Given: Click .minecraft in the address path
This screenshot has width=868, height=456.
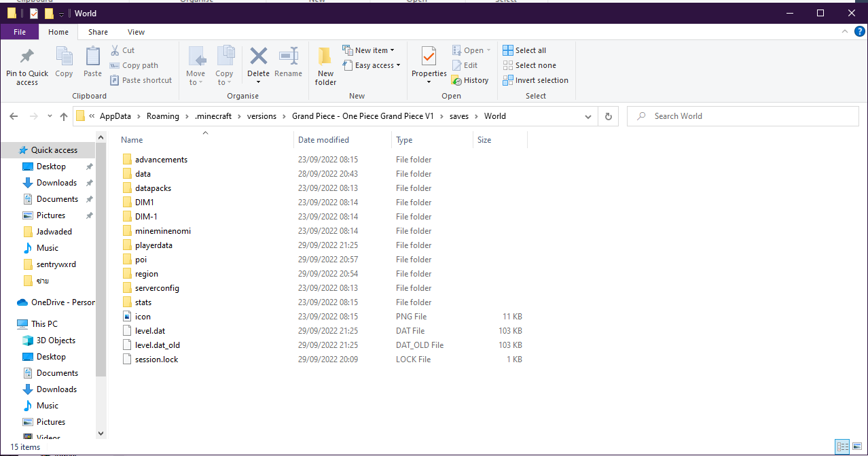Looking at the screenshot, I should [x=213, y=116].
